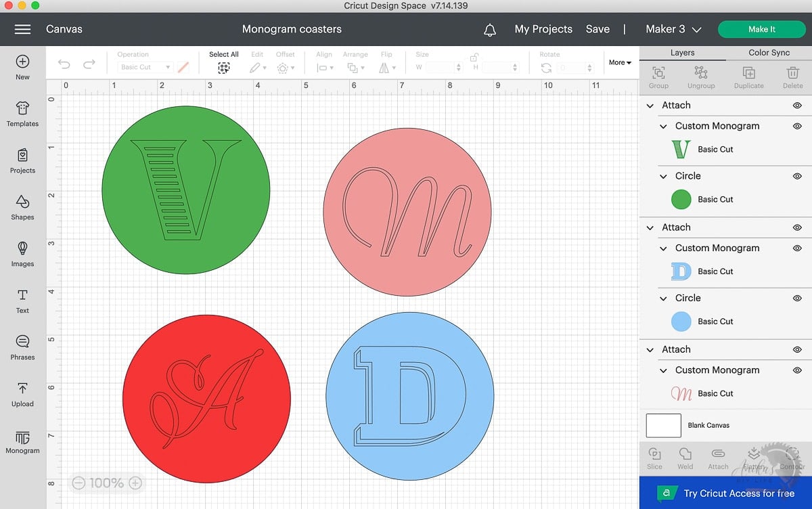Open the notifications bell
The image size is (812, 509).
(x=490, y=30)
